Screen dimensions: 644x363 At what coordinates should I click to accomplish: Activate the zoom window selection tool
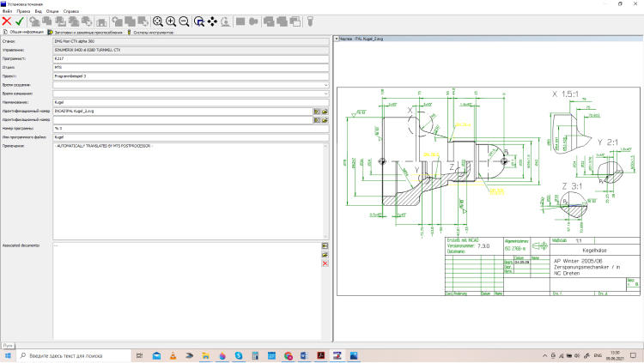199,21
